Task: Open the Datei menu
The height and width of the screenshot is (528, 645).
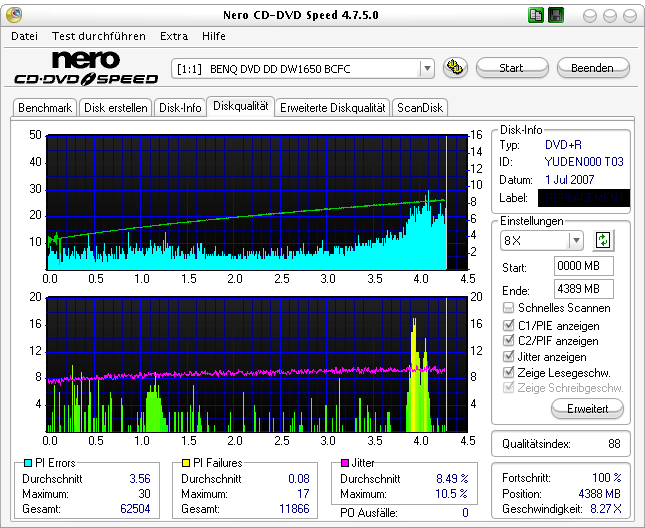Action: pyautogui.click(x=24, y=36)
